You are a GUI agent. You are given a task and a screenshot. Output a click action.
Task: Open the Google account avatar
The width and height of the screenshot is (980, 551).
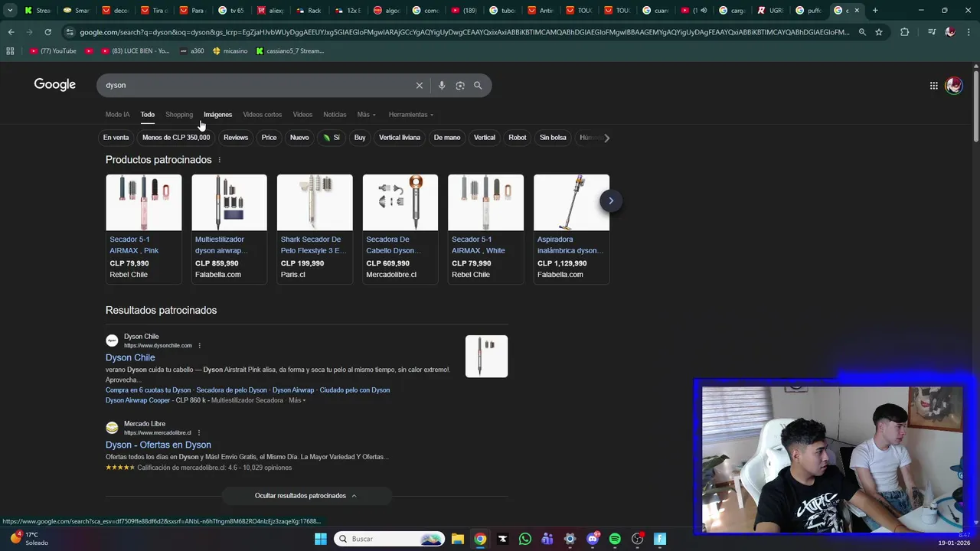[953, 86]
